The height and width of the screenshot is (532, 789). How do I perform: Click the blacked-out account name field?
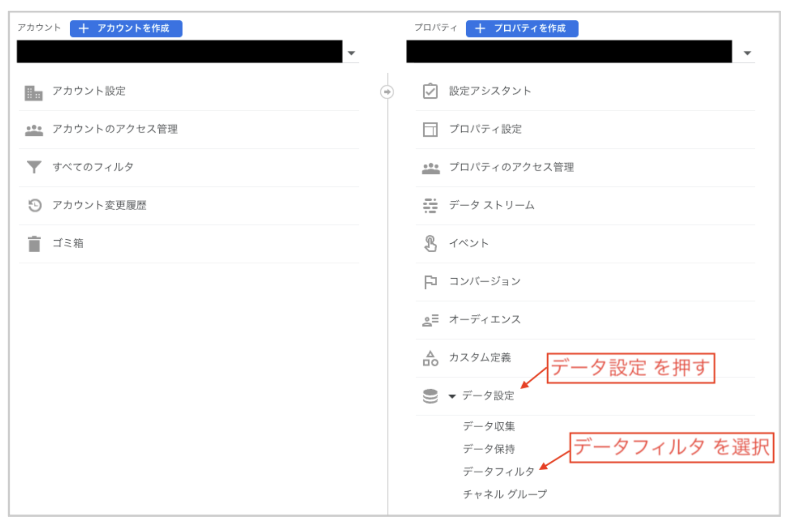pos(179,51)
